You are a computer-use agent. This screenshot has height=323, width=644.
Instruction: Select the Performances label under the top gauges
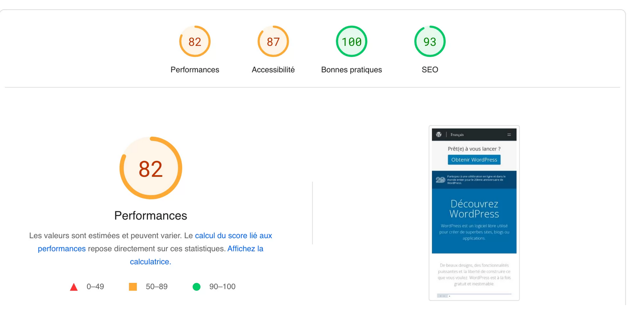195,70
